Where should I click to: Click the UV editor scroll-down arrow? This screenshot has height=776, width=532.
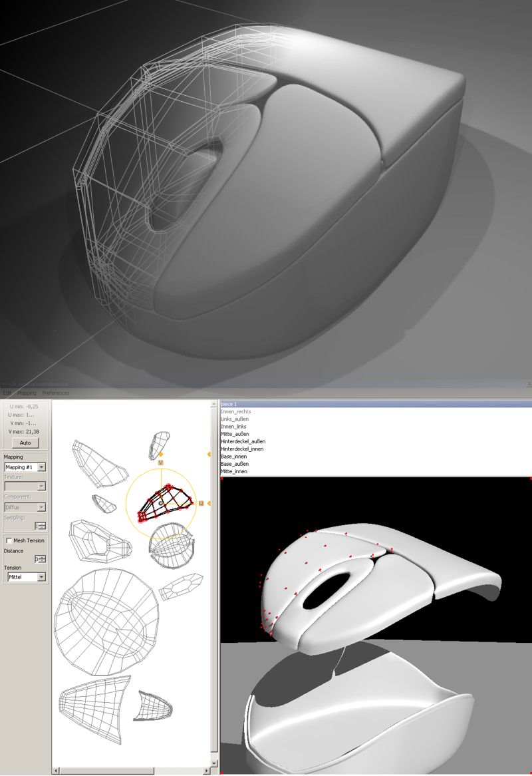click(x=214, y=763)
